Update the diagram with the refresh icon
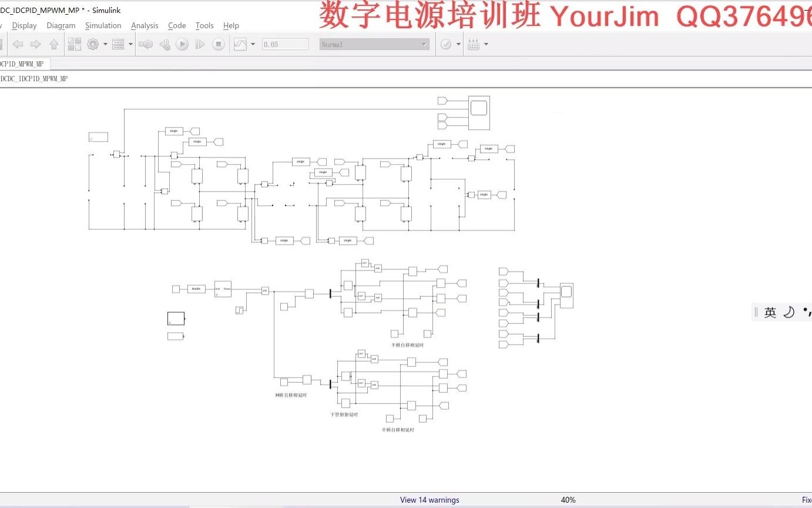 click(146, 44)
